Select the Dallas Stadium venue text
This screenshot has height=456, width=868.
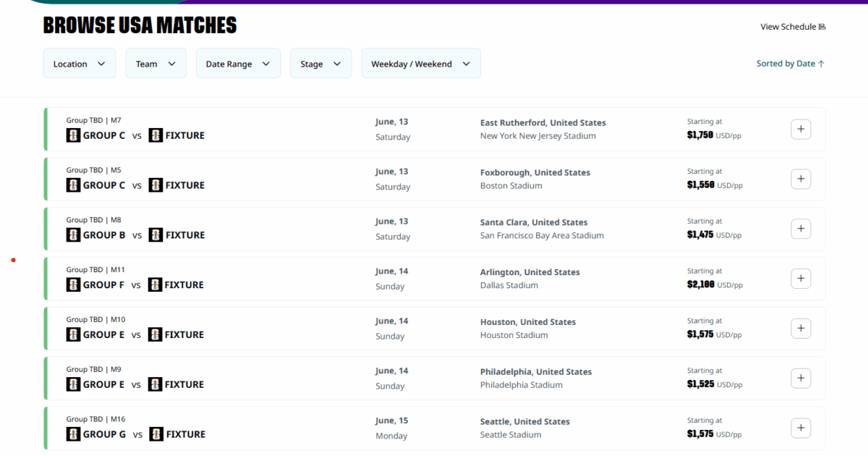pos(509,286)
